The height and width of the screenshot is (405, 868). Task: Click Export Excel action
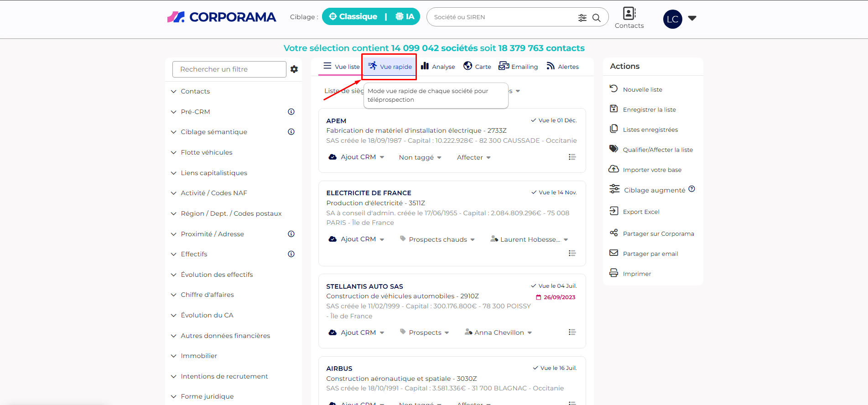(x=641, y=212)
